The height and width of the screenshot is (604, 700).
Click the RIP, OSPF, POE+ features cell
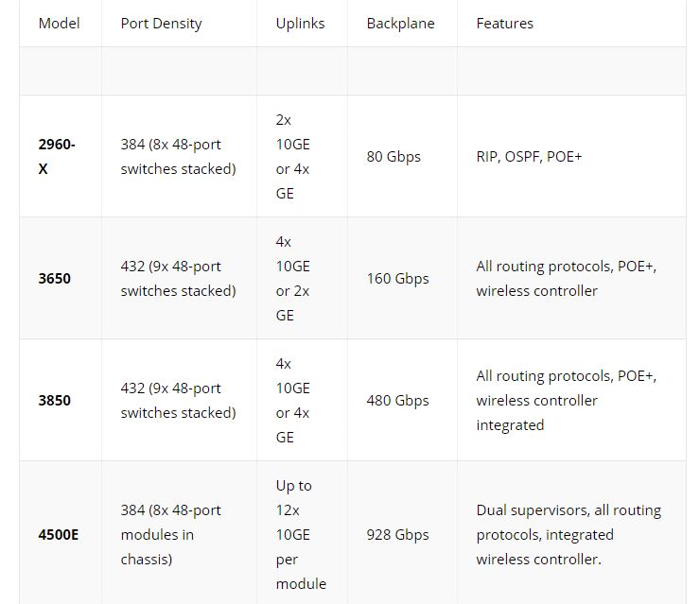pos(529,157)
